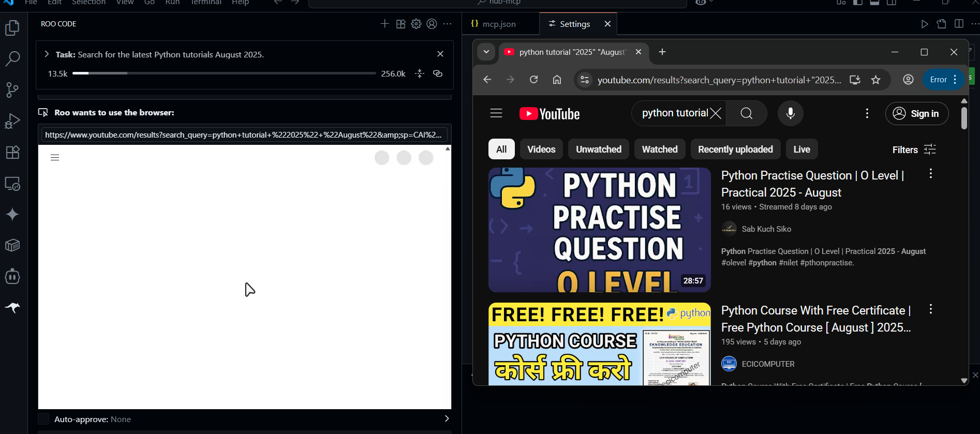Image resolution: width=980 pixels, height=434 pixels.
Task: Open Chrome tab search dropdown
Action: pos(486,52)
